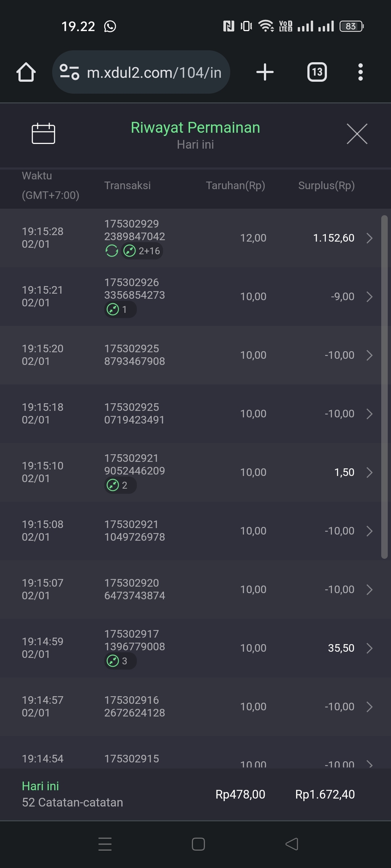
Task: Open the tab switcher showing 13
Action: tap(317, 72)
